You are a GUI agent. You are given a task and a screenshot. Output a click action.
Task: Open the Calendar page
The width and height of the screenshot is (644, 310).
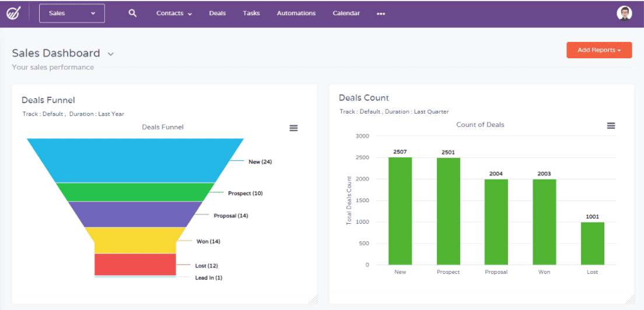coord(346,13)
